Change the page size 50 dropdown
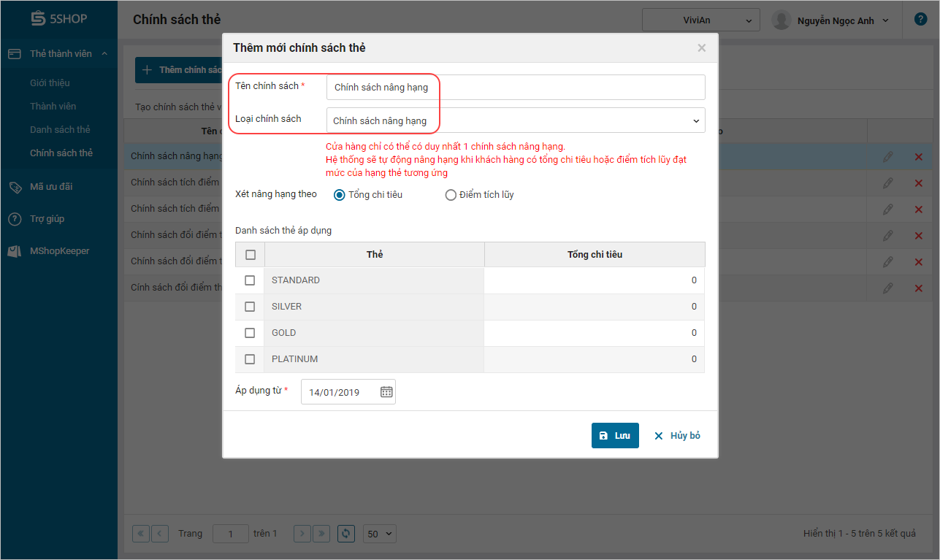Image resolution: width=940 pixels, height=560 pixels. click(379, 534)
